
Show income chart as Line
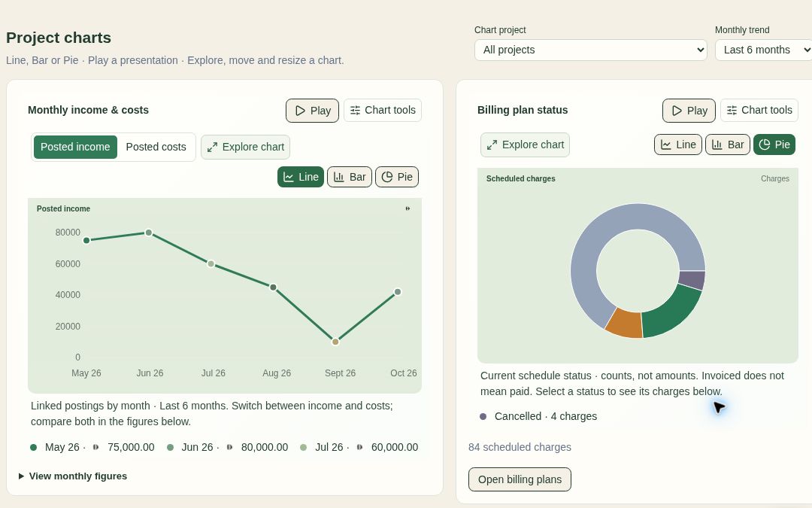301,177
